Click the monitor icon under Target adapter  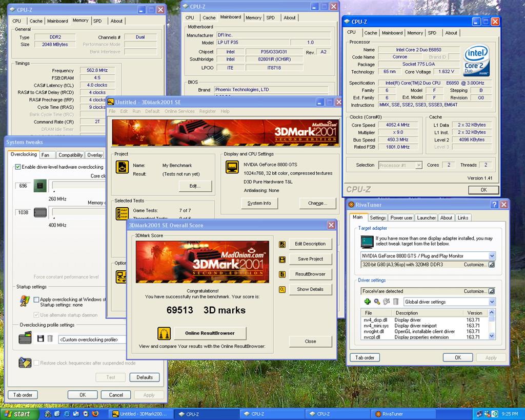coord(367,242)
